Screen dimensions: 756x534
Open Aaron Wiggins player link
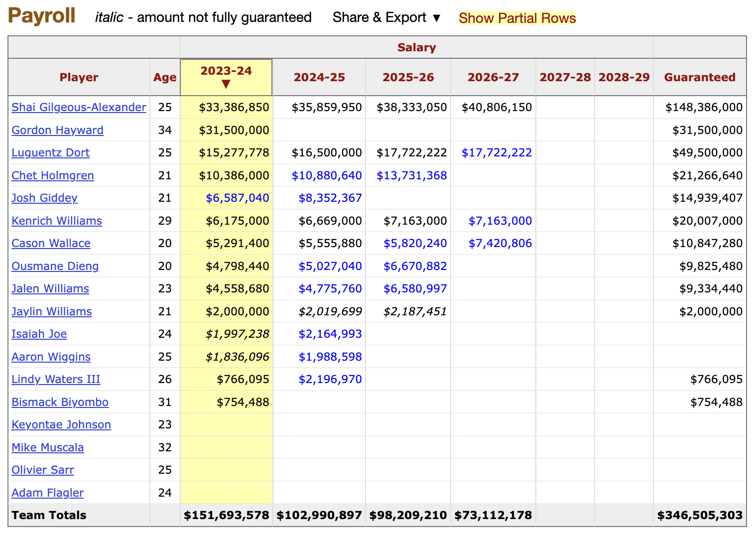pyautogui.click(x=51, y=357)
